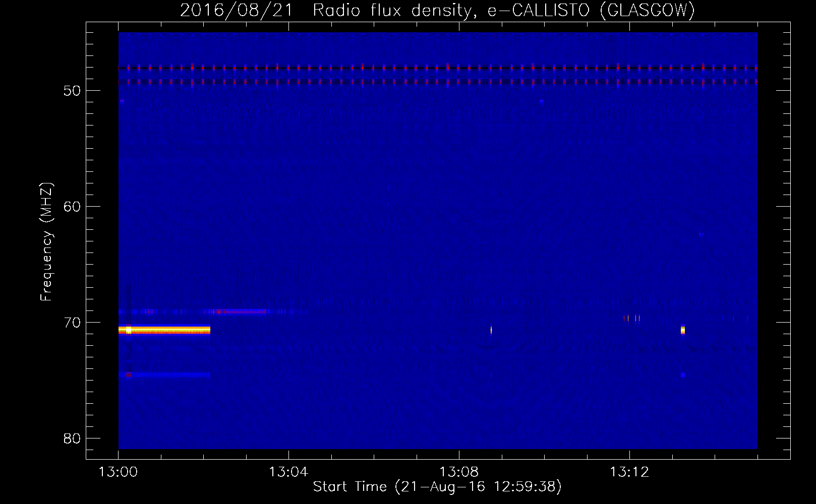
Task: Click the '13:04' time tick label
Action: tap(288, 472)
